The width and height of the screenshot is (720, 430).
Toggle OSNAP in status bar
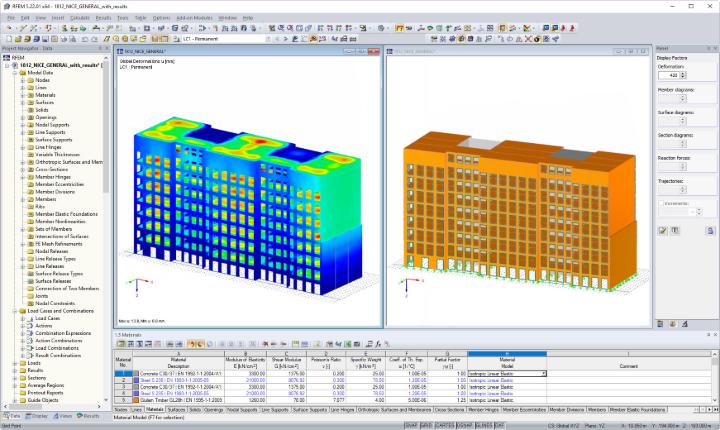point(465,425)
